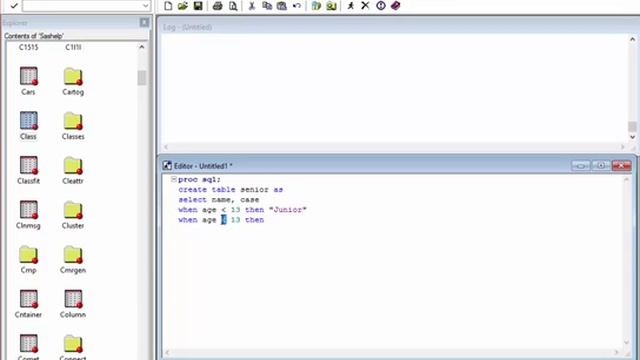Click the "Junior" string in the code
The image size is (640, 360).
(288, 210)
